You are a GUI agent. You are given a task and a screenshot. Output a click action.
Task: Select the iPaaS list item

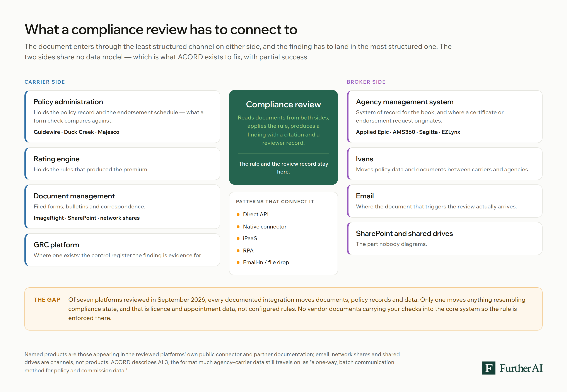(x=250, y=239)
